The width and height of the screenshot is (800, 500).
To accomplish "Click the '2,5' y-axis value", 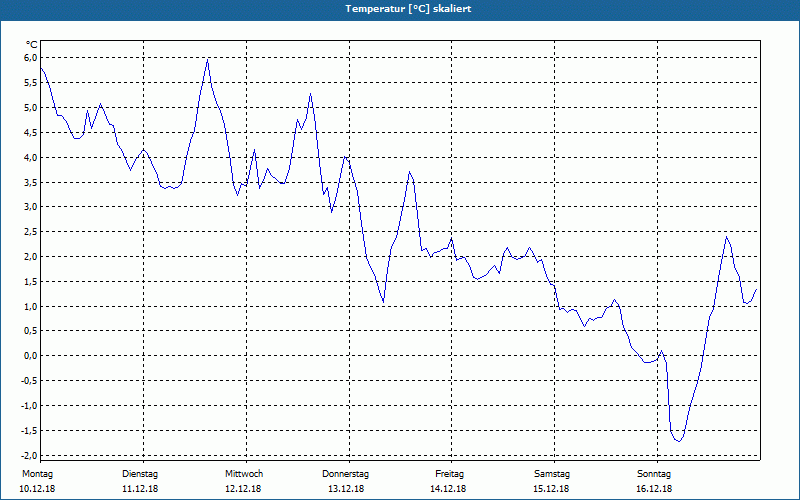I will 31,232.
